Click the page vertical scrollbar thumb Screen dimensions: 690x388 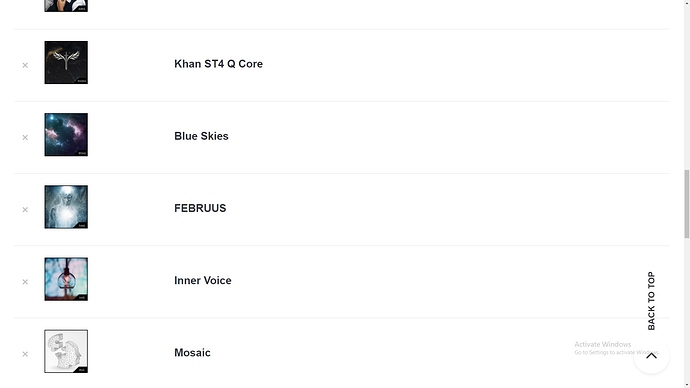[686, 204]
